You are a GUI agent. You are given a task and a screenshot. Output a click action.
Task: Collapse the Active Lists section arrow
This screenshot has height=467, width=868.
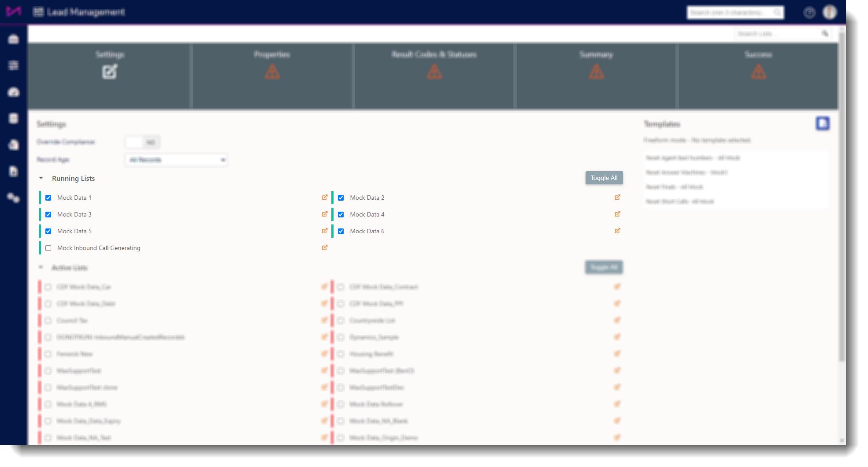[x=41, y=267]
